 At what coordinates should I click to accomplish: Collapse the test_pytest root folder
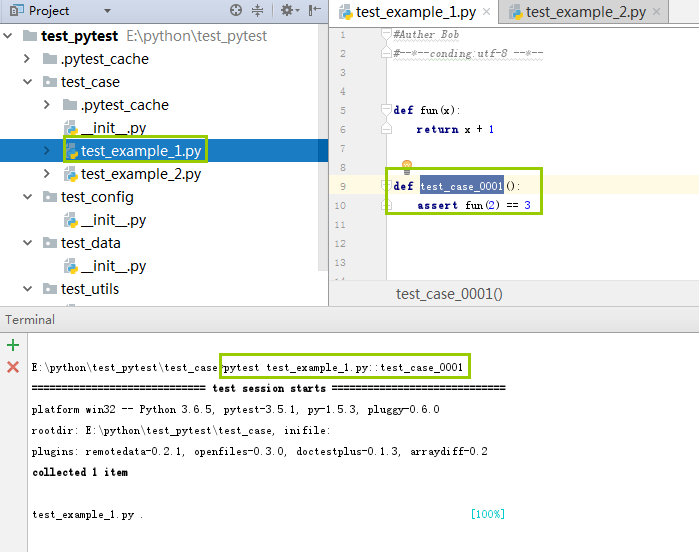click(x=8, y=36)
